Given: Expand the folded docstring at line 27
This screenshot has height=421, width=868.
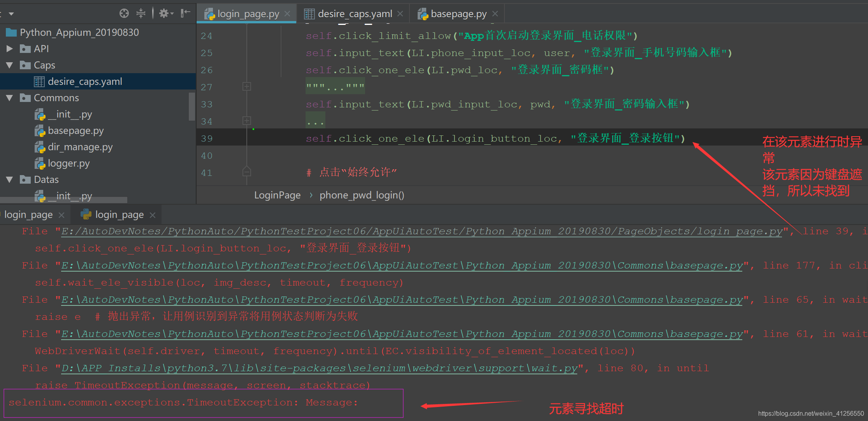Looking at the screenshot, I should tap(247, 86).
